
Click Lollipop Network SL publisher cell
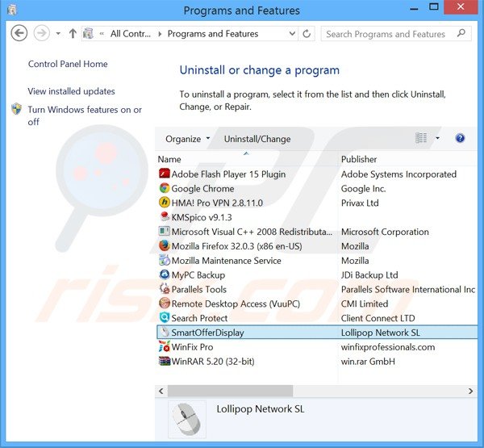coord(380,333)
